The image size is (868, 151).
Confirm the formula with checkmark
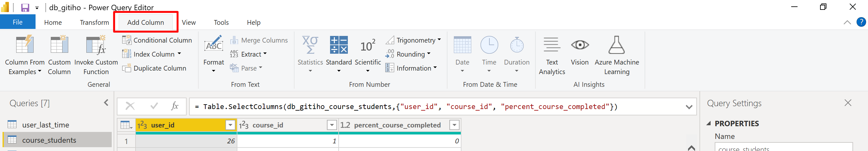pyautogui.click(x=154, y=106)
